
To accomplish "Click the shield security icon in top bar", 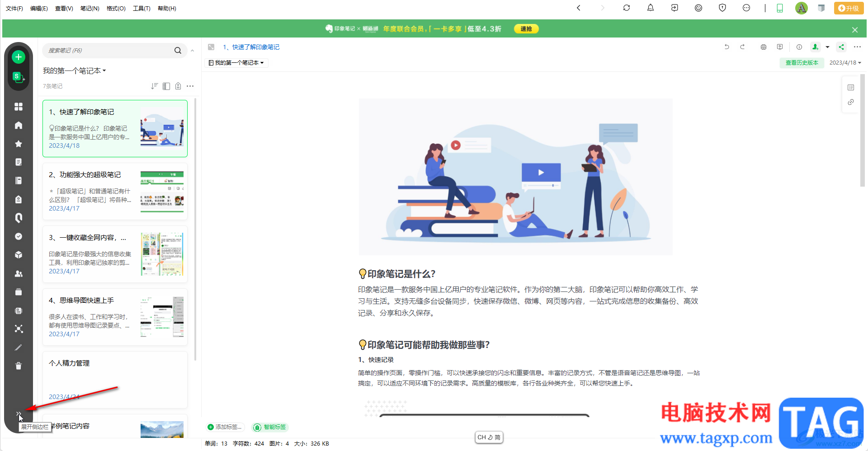I will pyautogui.click(x=722, y=8).
